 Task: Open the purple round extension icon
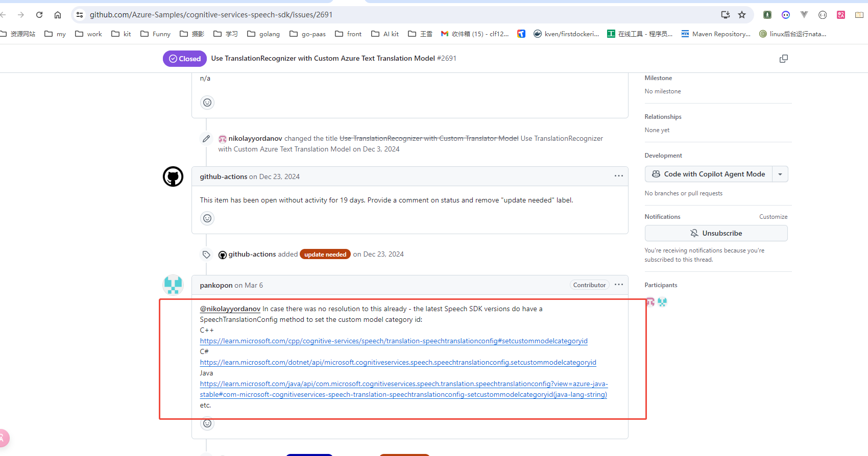[x=786, y=15]
